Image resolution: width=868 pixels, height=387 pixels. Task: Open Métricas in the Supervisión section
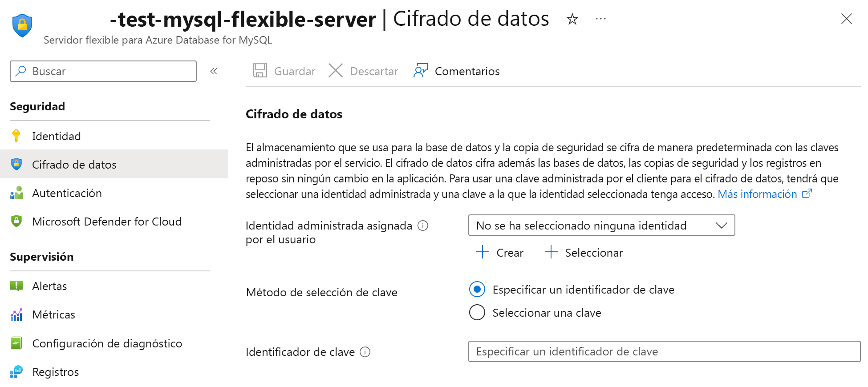pos(54,314)
